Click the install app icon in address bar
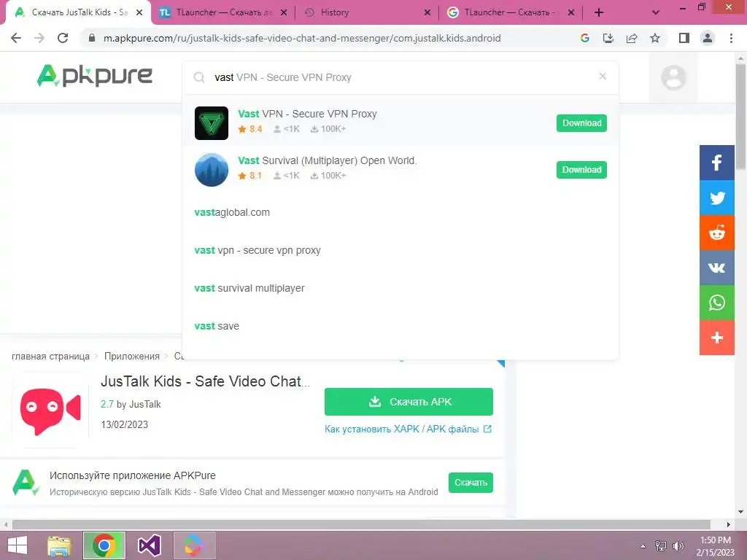The height and width of the screenshot is (560, 747). [x=608, y=38]
